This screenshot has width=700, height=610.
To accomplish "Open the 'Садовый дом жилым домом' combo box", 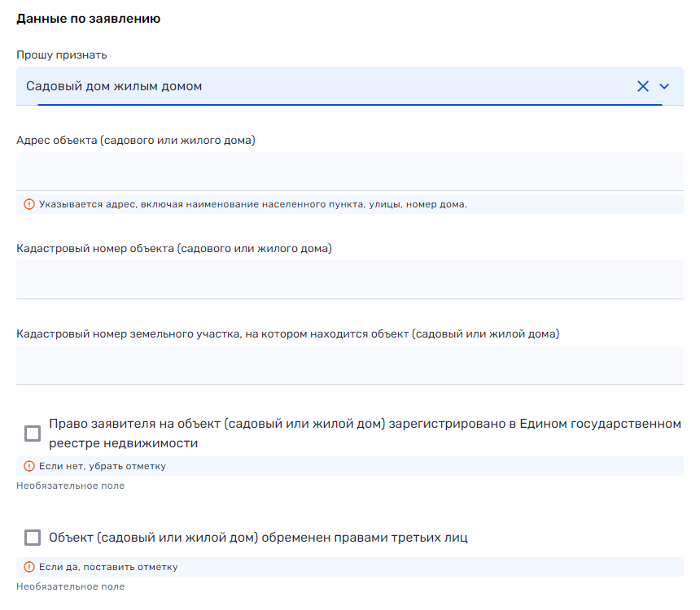I will pos(326,86).
